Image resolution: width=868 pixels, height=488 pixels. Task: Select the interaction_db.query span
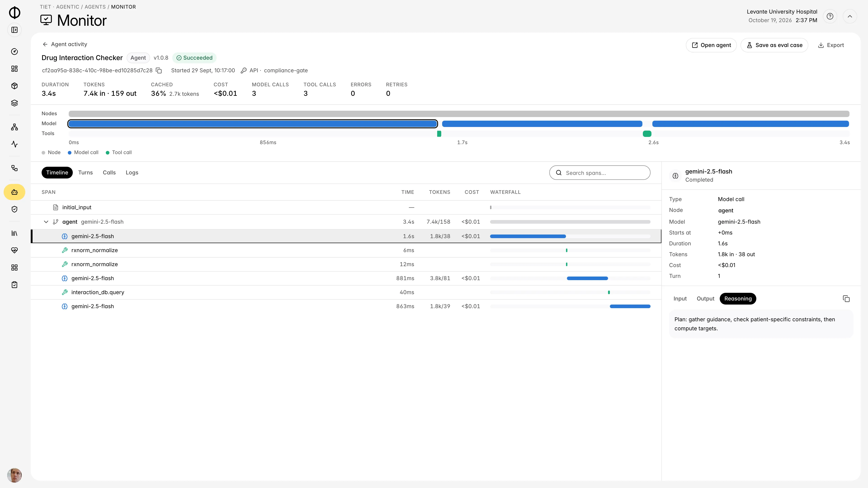pos(346,292)
